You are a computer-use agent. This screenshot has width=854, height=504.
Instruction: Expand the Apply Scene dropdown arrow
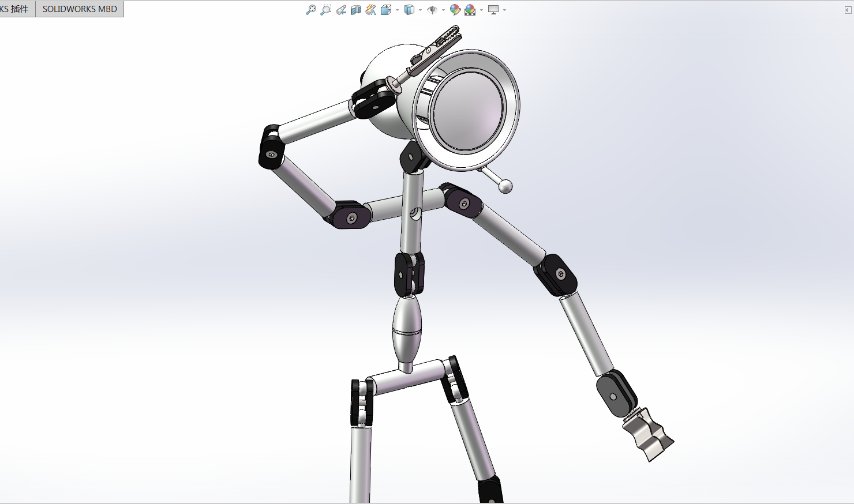[x=481, y=10]
